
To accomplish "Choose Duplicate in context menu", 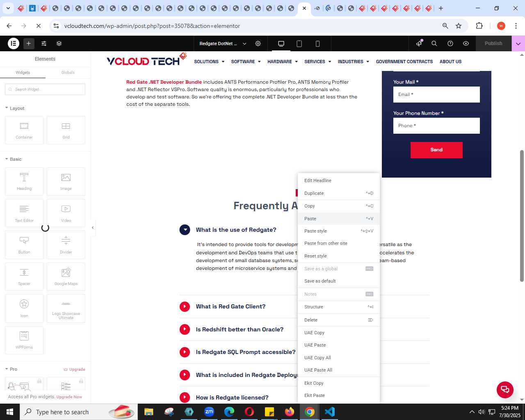I will click(x=339, y=193).
